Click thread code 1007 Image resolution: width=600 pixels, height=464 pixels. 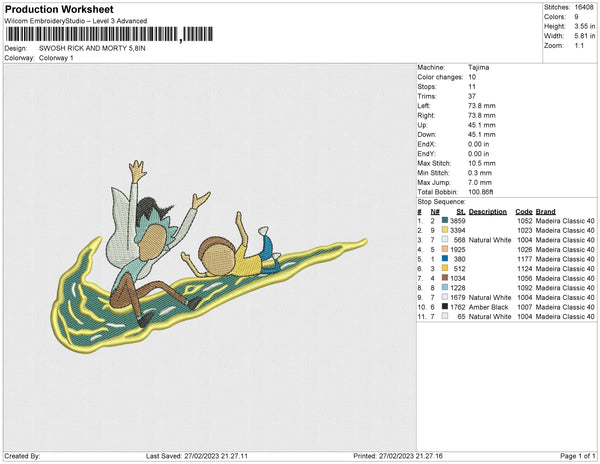click(x=525, y=307)
